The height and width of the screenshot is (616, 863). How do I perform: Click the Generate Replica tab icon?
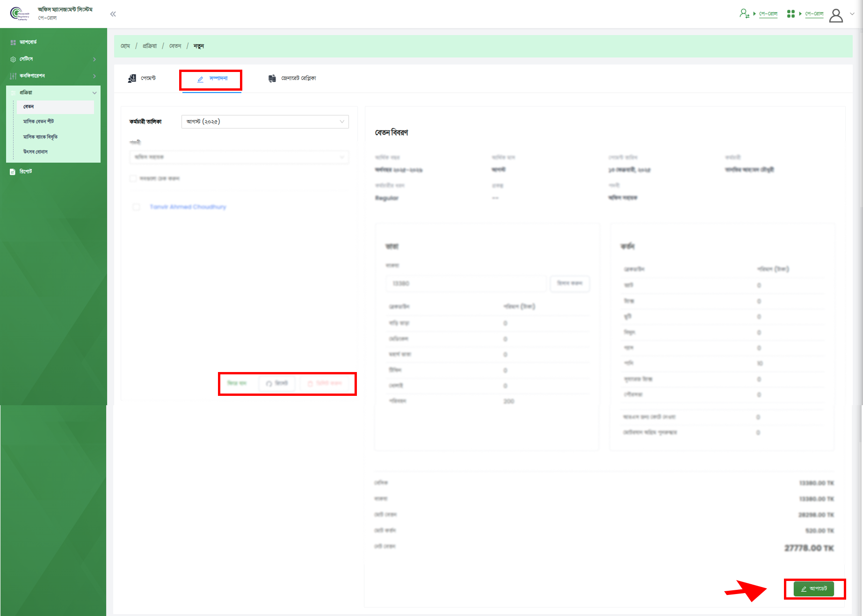click(x=272, y=79)
